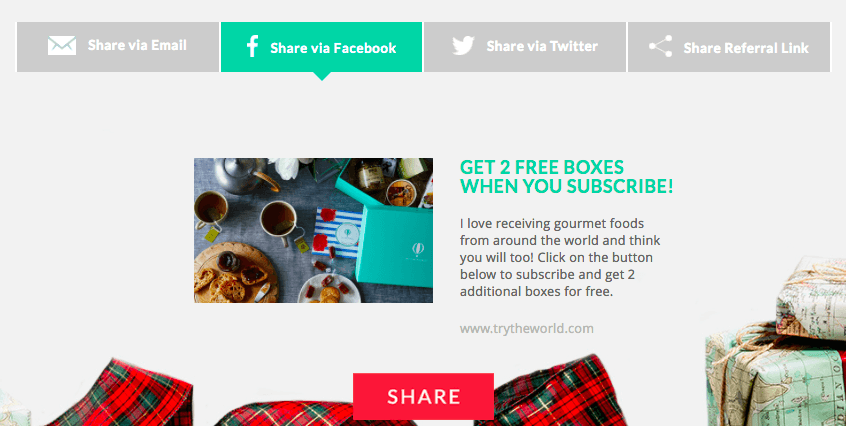Open the Share Referral Link tab
846x426 pixels.
[729, 47]
